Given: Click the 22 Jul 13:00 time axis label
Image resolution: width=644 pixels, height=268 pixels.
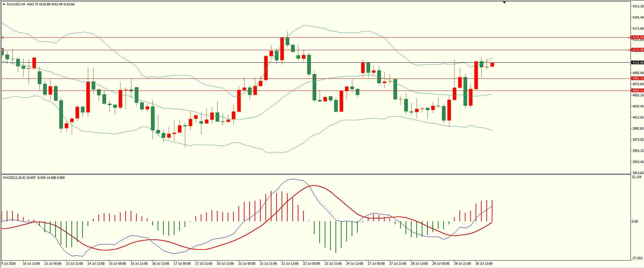Looking at the screenshot, I should pyautogui.click(x=290, y=264).
